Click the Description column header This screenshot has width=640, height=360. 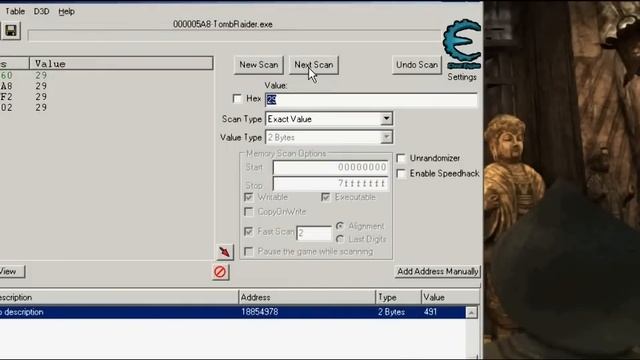tap(119, 297)
